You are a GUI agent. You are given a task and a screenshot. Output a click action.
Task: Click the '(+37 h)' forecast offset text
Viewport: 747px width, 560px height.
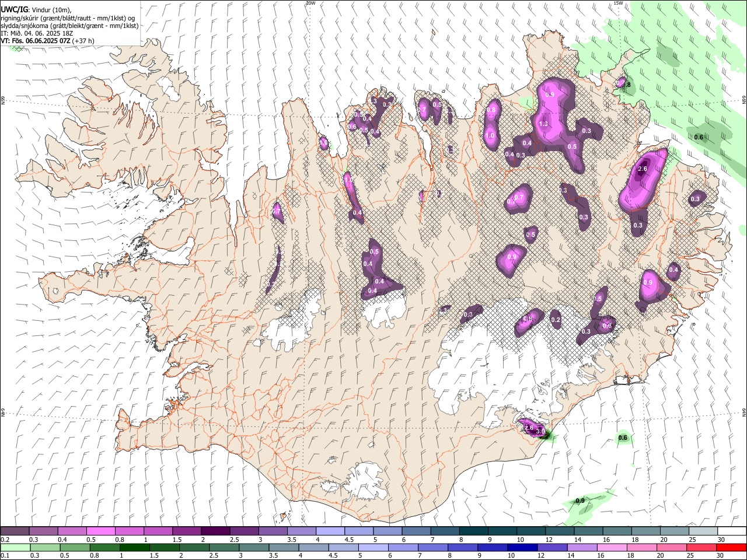point(83,41)
